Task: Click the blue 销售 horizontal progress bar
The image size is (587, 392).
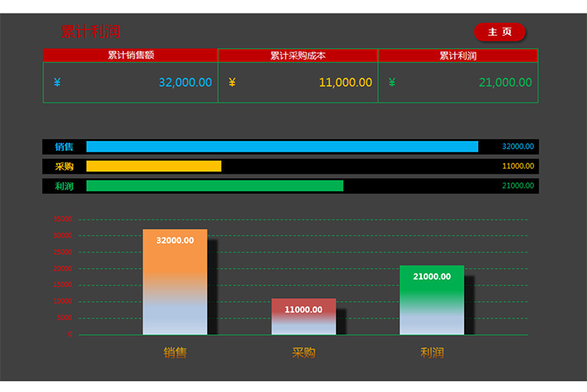Action: click(x=282, y=146)
